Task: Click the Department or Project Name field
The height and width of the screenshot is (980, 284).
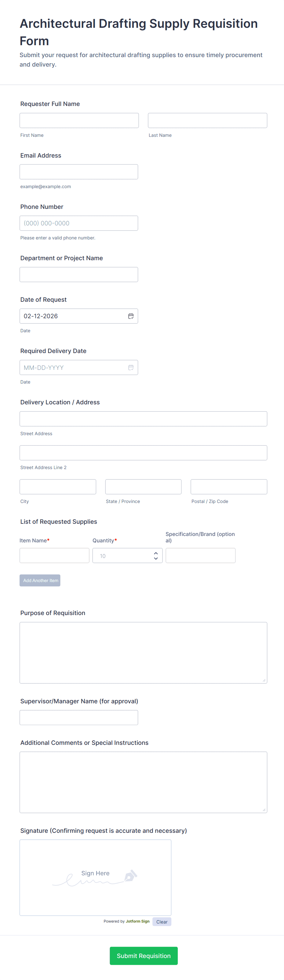Action: click(79, 275)
